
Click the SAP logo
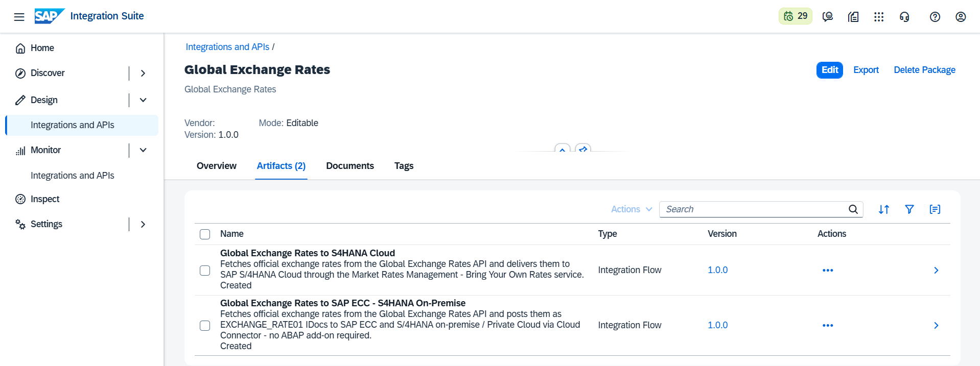click(50, 16)
